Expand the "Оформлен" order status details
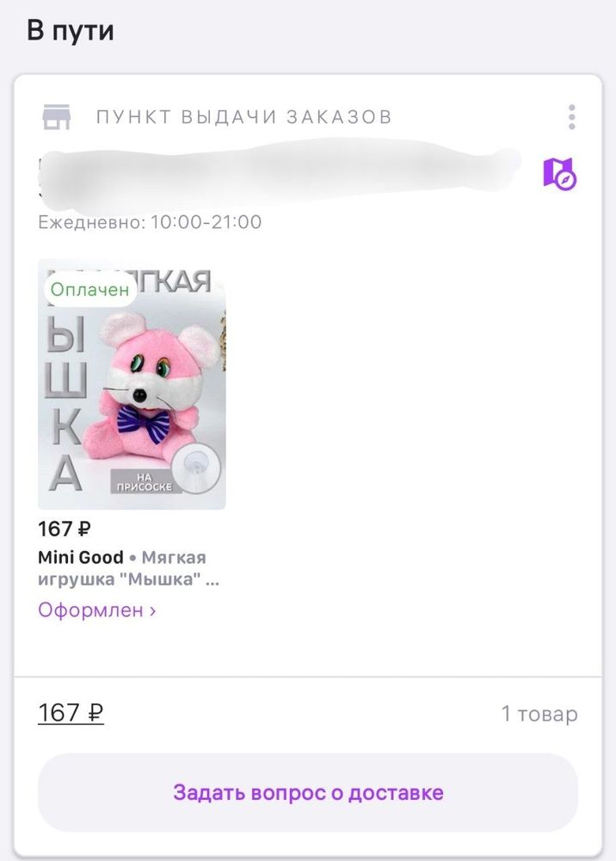The height and width of the screenshot is (861, 616). pyautogui.click(x=96, y=610)
